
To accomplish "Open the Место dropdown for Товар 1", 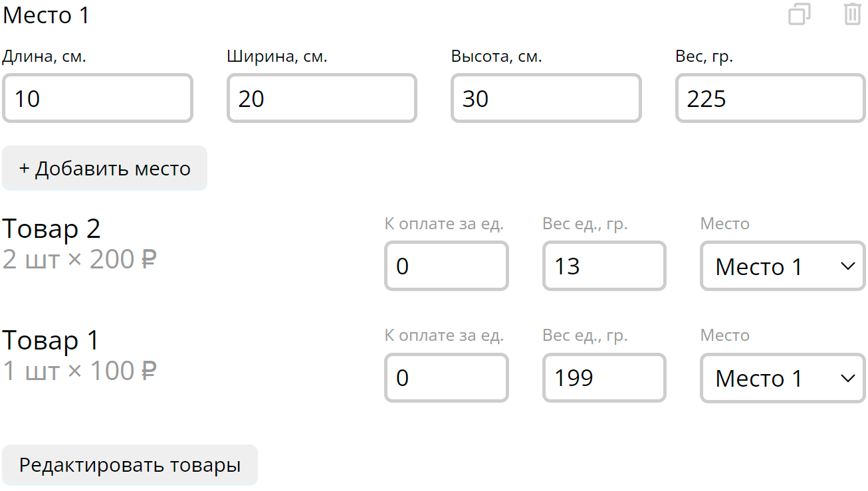I will 783,378.
